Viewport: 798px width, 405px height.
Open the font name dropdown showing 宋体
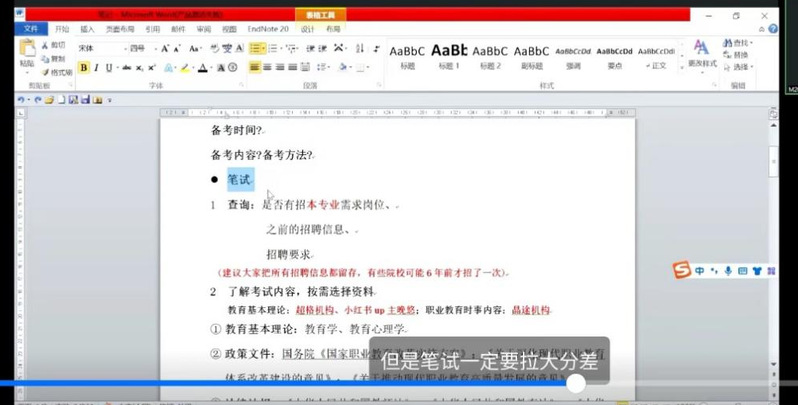[x=98, y=48]
